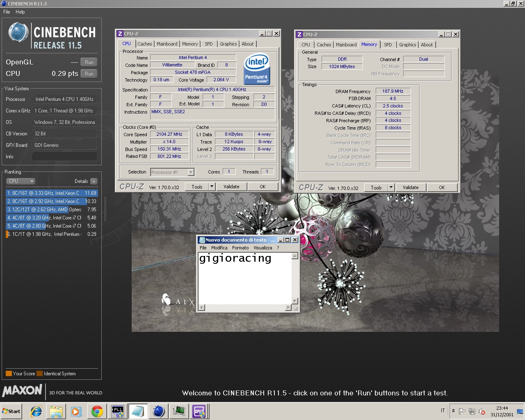Screen dimensions: 525x420
Task: Open the CPU ranking type dropdown
Action: pyautogui.click(x=21, y=181)
